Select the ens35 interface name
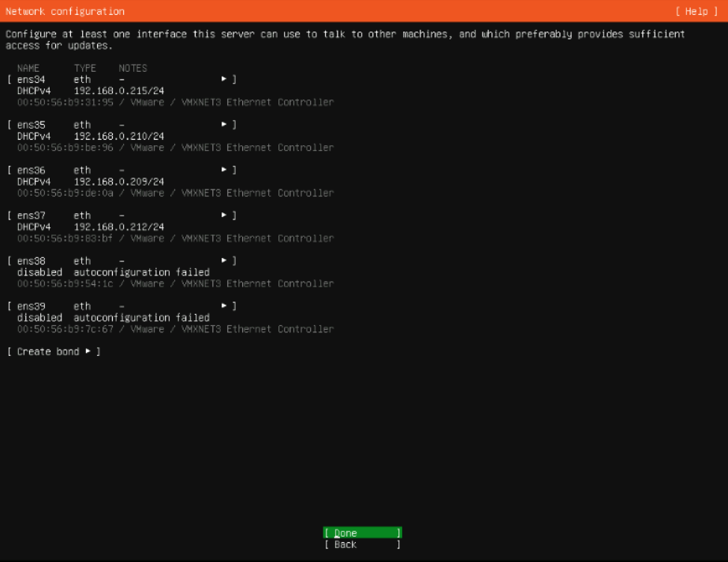Screen dimensions: 728x562 [x=31, y=125]
